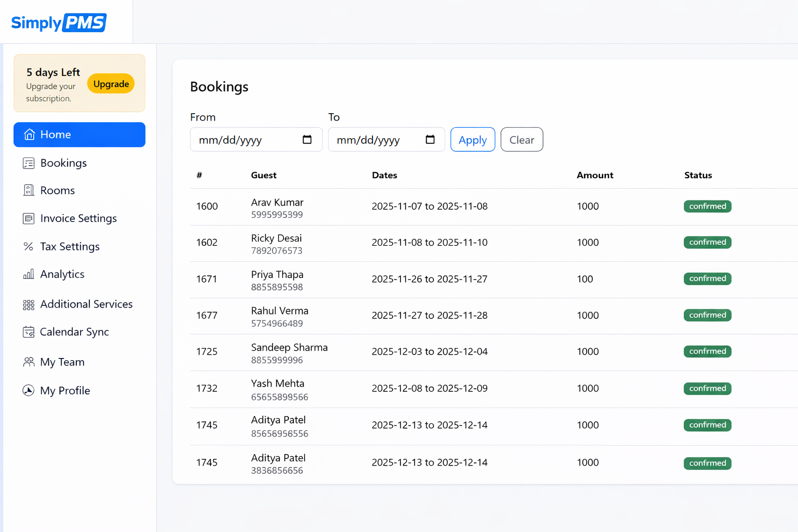Select the Home icon in sidebar
The image size is (798, 532).
point(30,134)
